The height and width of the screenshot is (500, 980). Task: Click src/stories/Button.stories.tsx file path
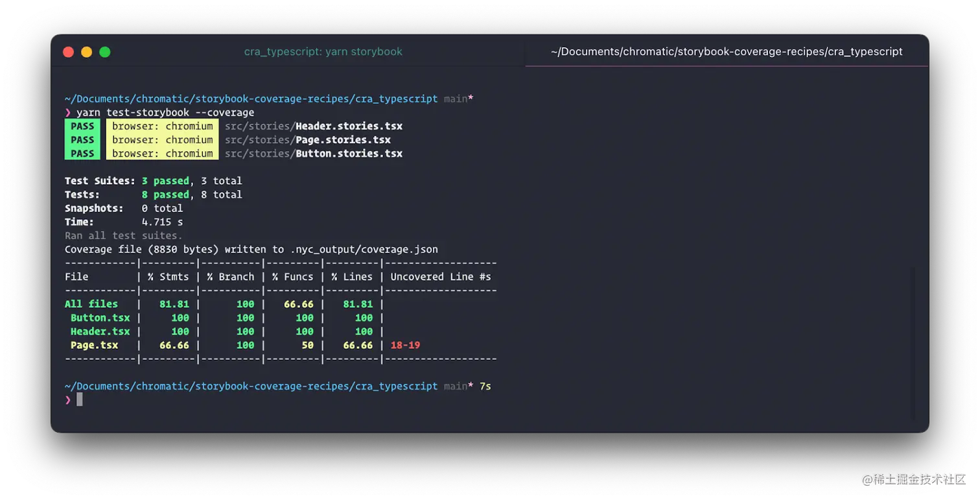click(314, 154)
